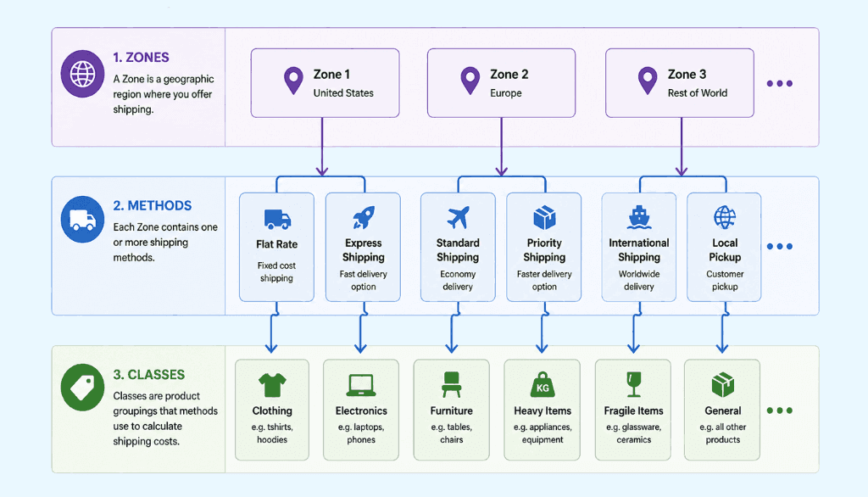Click the Electronics laptop icon
This screenshot has width=868, height=497.
pyautogui.click(x=361, y=385)
